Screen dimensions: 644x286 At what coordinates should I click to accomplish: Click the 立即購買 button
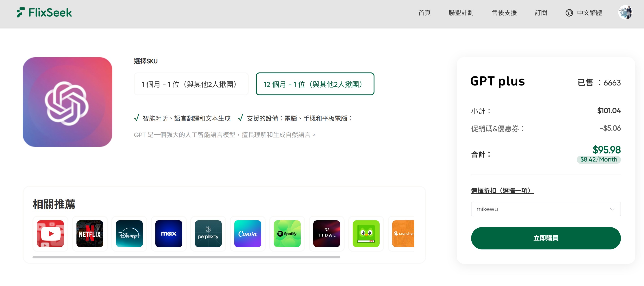(x=546, y=238)
